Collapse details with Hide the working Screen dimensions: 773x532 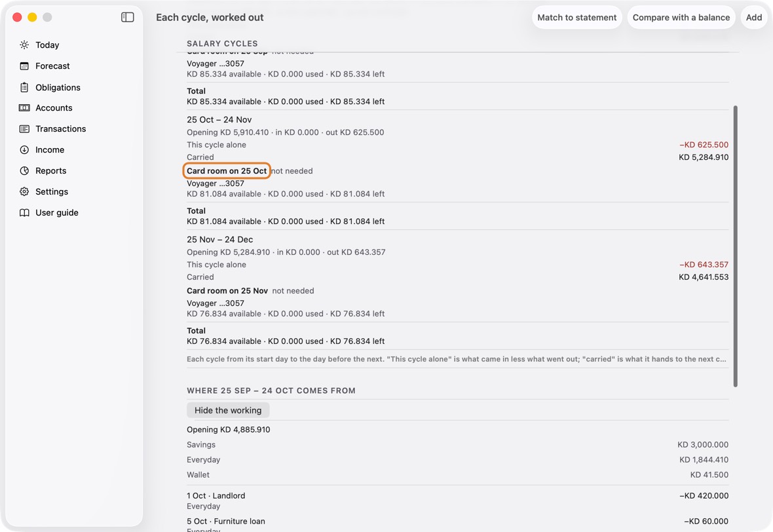228,410
